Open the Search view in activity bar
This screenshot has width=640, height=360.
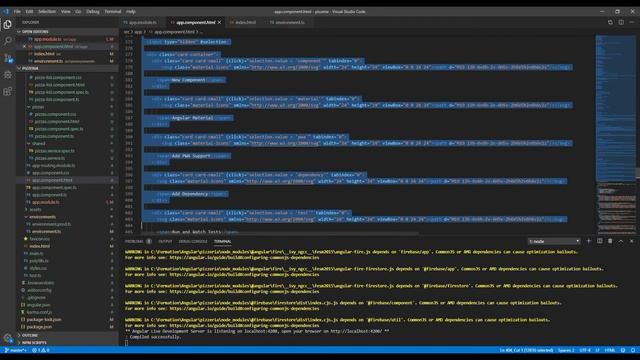[x=7, y=41]
